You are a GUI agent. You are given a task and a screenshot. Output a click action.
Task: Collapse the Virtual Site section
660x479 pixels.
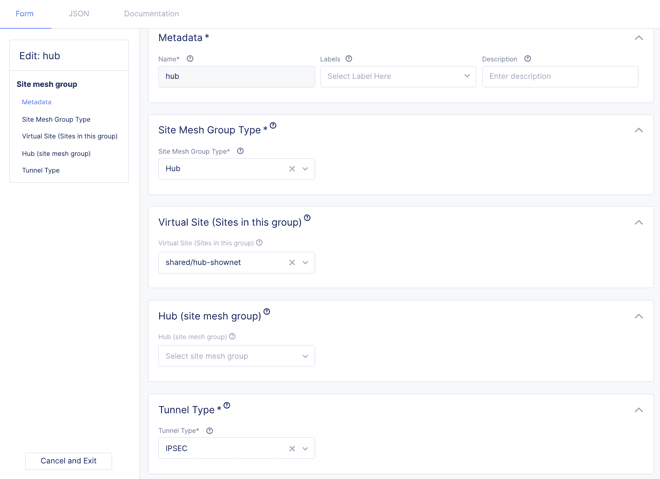point(638,223)
